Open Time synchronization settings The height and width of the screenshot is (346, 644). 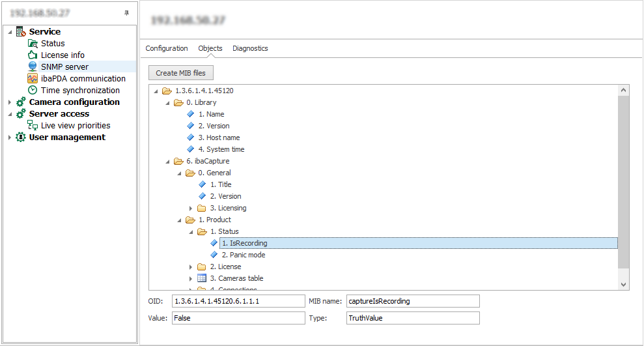[80, 91]
